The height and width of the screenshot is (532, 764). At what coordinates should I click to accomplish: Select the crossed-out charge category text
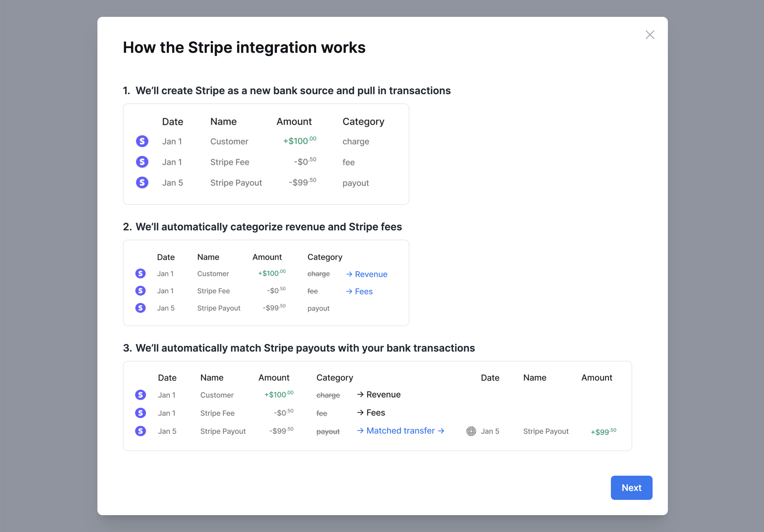(x=319, y=274)
